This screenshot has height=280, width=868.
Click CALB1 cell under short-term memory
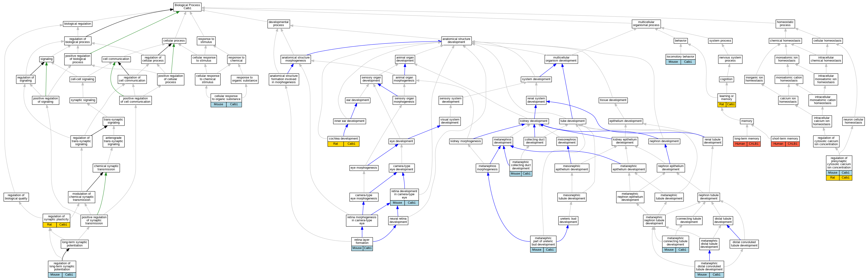tap(792, 144)
